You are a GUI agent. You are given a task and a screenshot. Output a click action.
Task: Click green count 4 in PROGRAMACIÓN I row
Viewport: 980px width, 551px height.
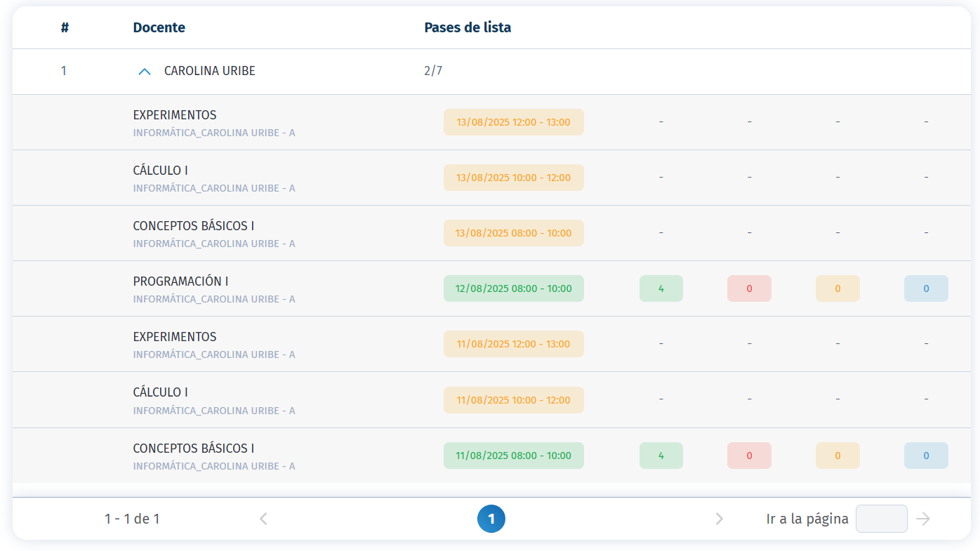[x=661, y=288]
